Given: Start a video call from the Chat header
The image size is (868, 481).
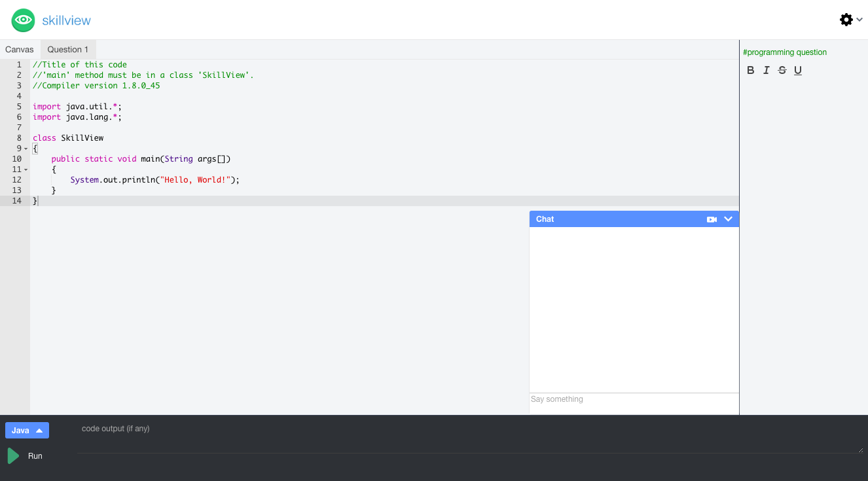Looking at the screenshot, I should click(x=712, y=219).
